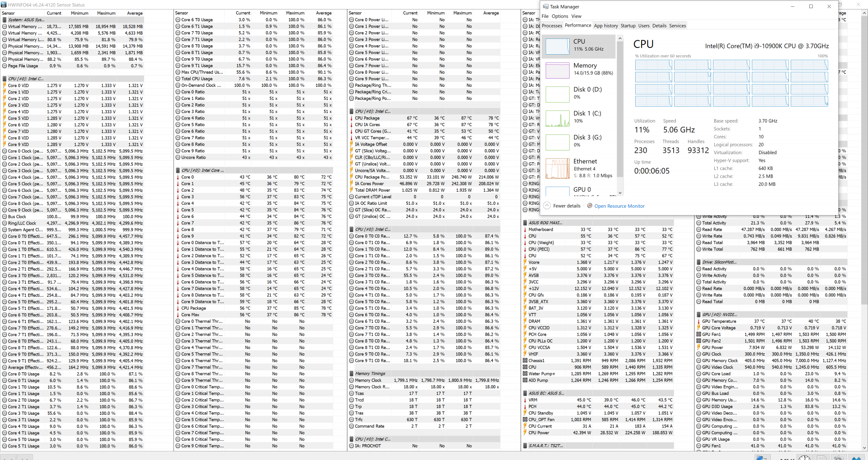868x460 pixels.
Task: Click the thermometer icon beside Core Max
Action: (178, 314)
